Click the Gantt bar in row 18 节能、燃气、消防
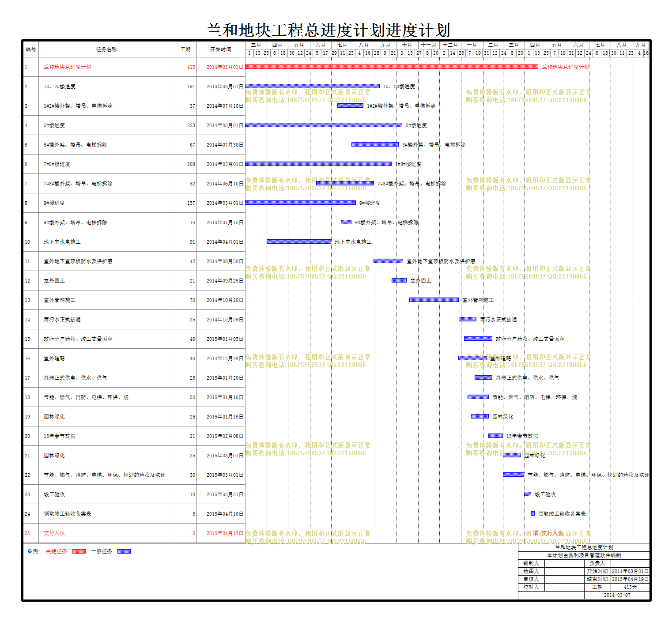Image resolution: width=672 pixels, height=622 pixels. pyautogui.click(x=478, y=397)
